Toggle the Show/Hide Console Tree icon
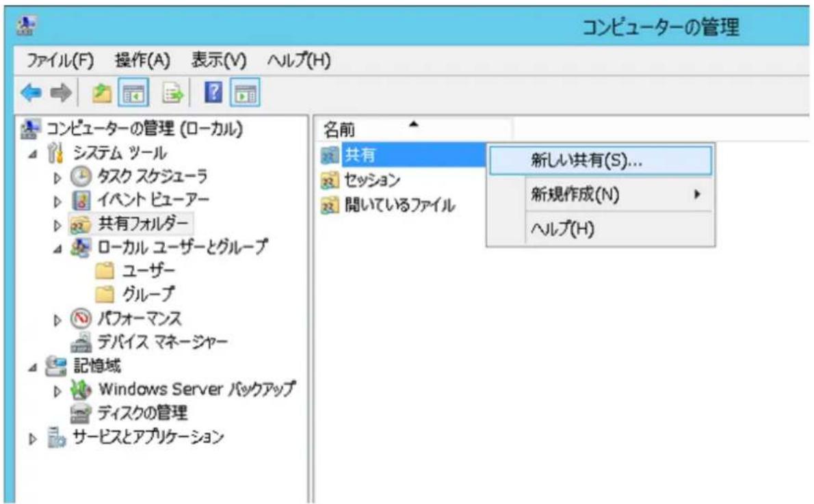The height and width of the screenshot is (504, 814). point(133,94)
